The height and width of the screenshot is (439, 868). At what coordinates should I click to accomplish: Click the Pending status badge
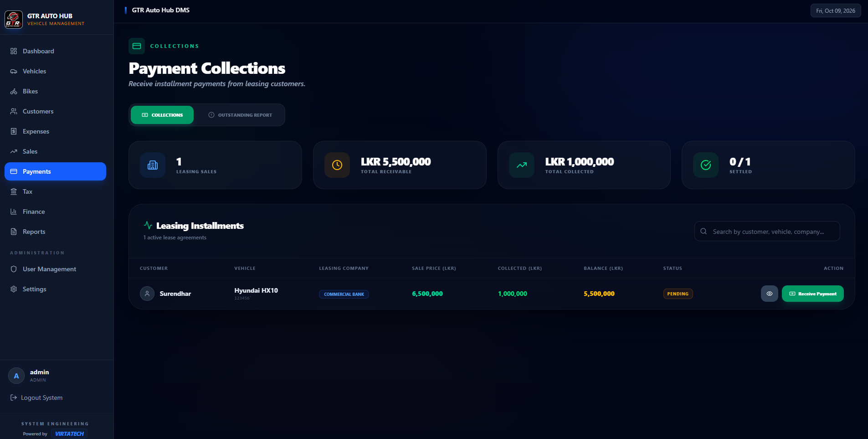(x=678, y=294)
